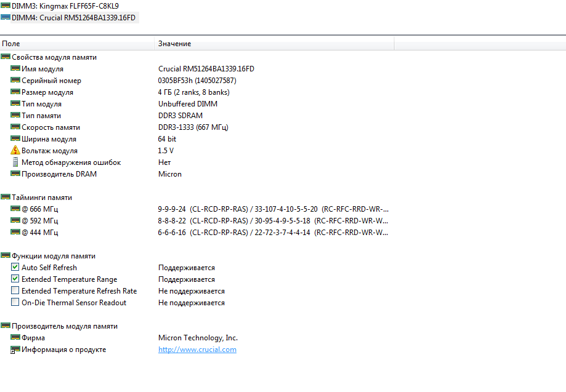This screenshot has width=566, height=392.
Task: Select the Функции модуля памяти group heading
Action: coord(54,256)
